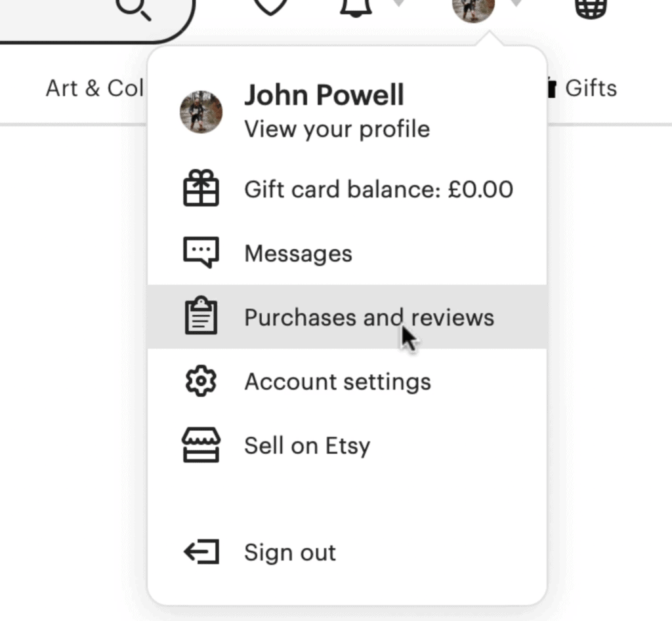Image resolution: width=672 pixels, height=621 pixels.
Task: Click the speech bubble Messages icon
Action: pos(201,253)
